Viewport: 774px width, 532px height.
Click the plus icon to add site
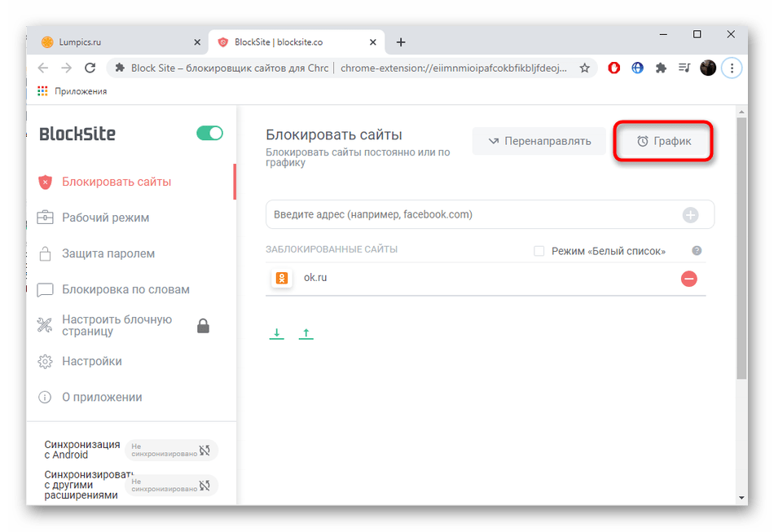690,215
